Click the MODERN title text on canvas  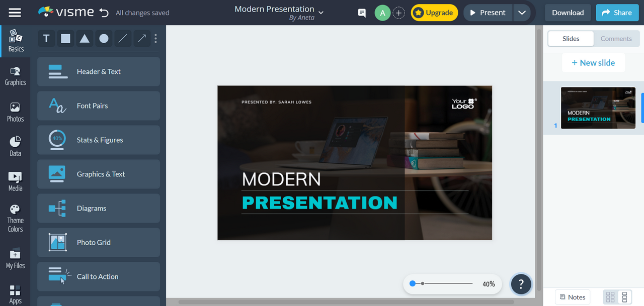click(281, 179)
